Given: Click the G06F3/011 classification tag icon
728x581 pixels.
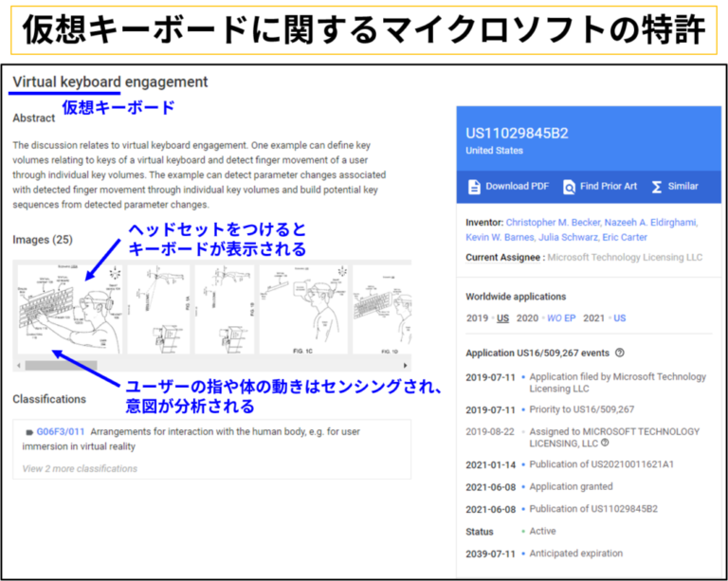Looking at the screenshot, I should [x=29, y=432].
